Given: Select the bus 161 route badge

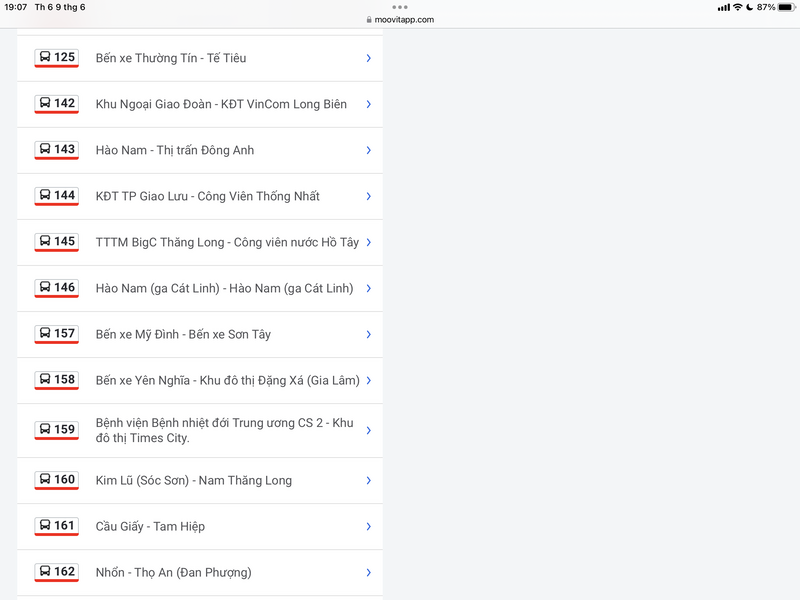Looking at the screenshot, I should (57, 526).
